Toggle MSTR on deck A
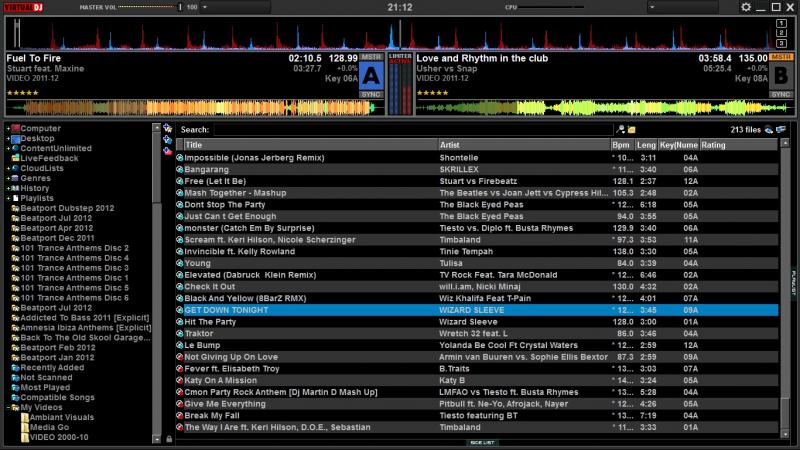This screenshot has width=800, height=450. (371, 57)
